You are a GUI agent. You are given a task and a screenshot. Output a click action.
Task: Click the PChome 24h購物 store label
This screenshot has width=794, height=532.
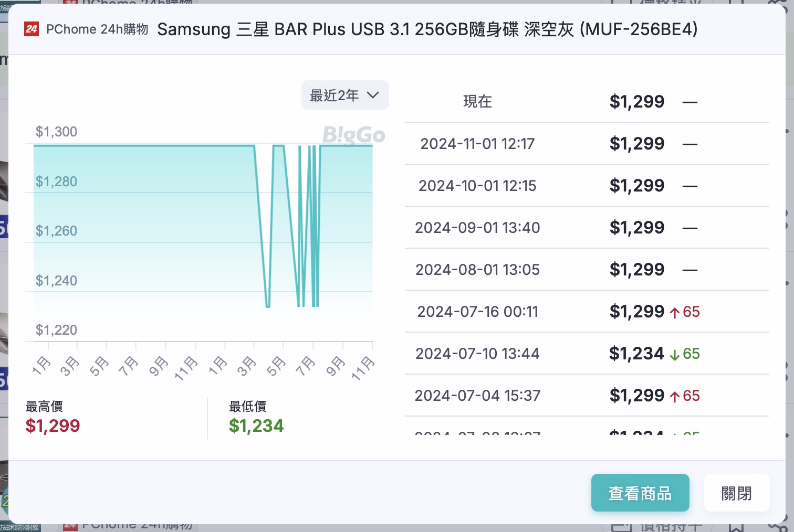(x=97, y=29)
